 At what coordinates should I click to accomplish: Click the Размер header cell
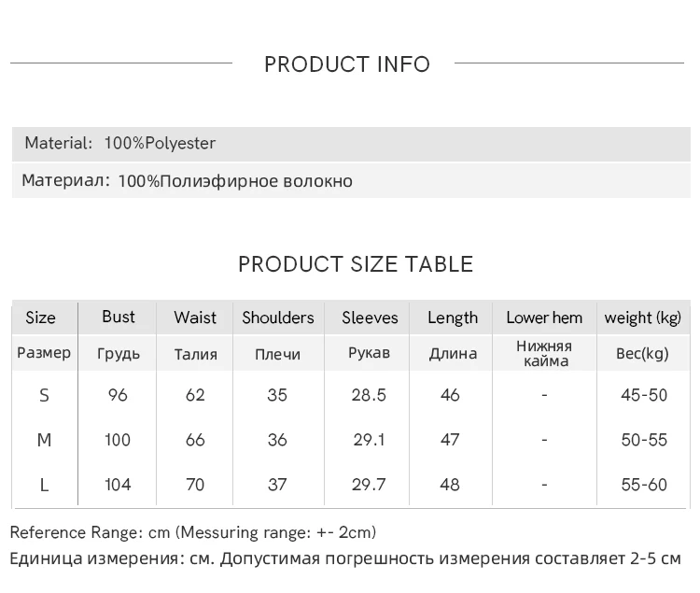(44, 353)
